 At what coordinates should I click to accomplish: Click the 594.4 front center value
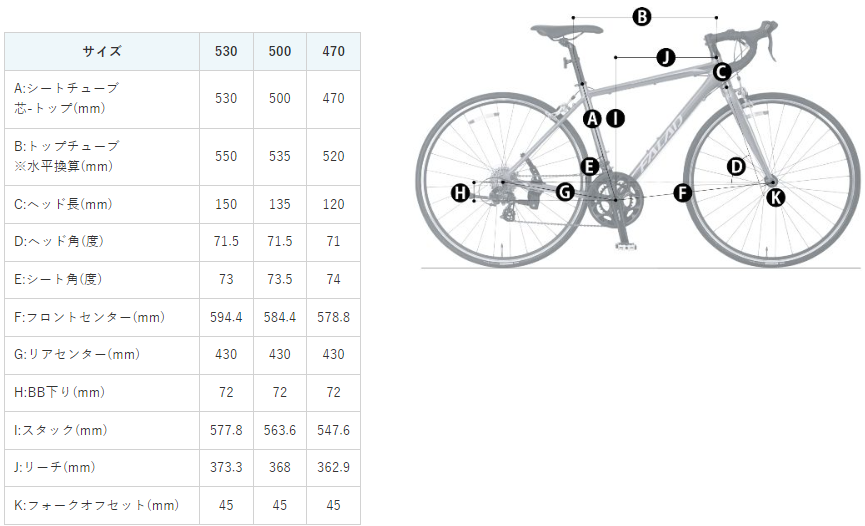[x=226, y=317]
